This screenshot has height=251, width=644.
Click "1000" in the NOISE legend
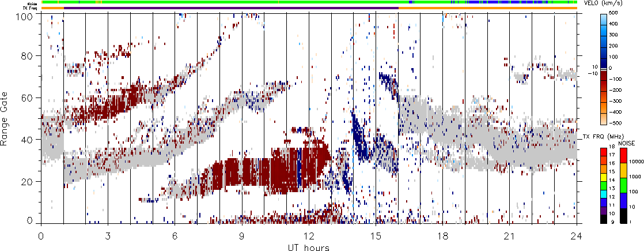(x=635, y=177)
